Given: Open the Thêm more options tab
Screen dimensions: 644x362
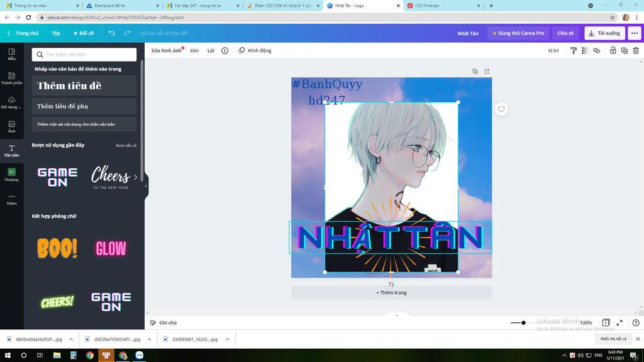Looking at the screenshot, I should click(x=11, y=199).
